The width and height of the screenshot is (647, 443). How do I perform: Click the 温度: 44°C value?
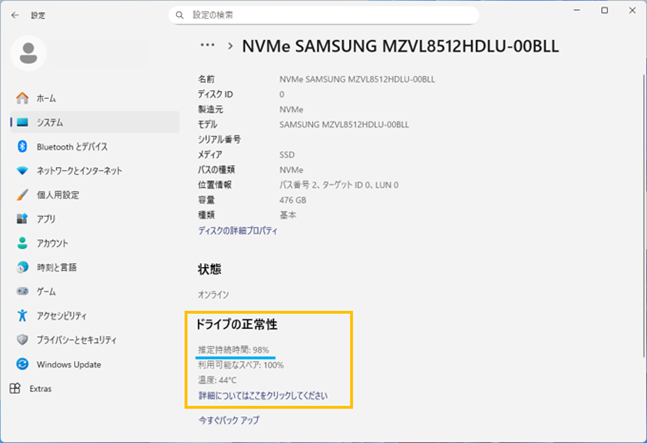[x=217, y=380]
